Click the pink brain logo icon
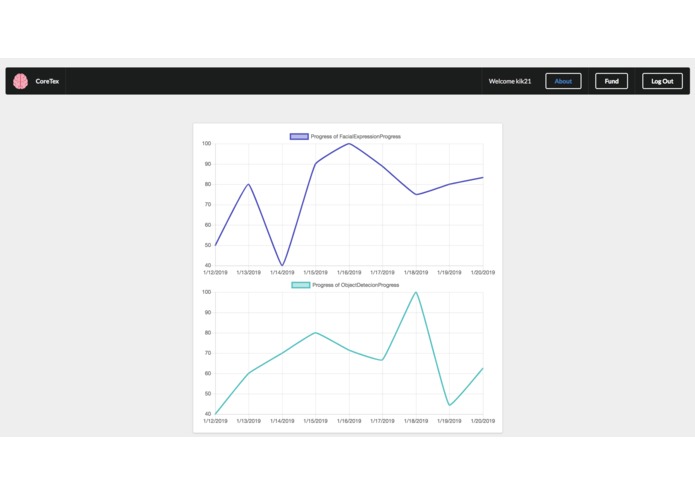695x494 pixels. tap(20, 81)
